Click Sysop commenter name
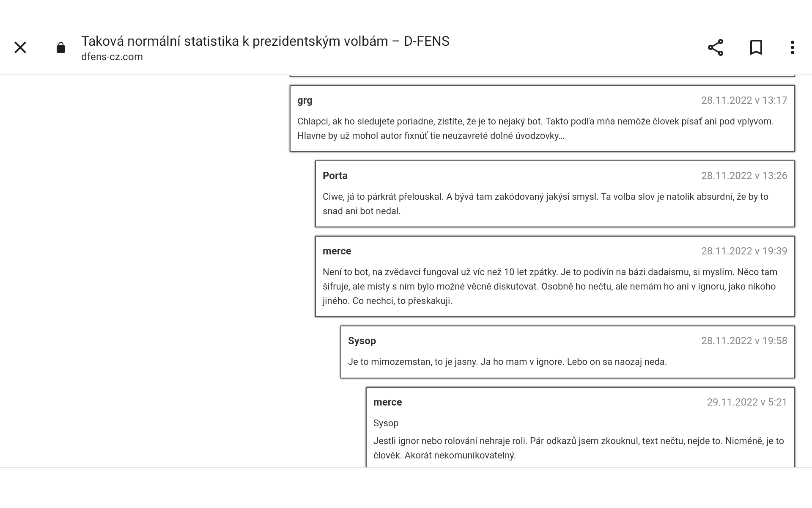 tap(362, 341)
